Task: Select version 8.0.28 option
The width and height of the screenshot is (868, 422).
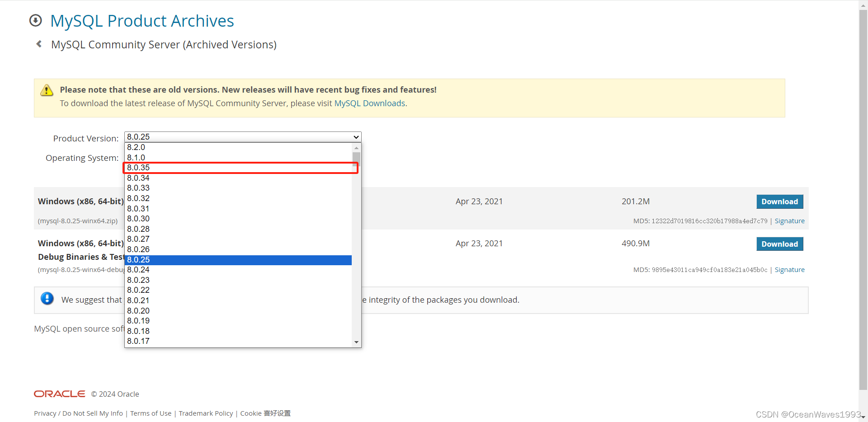Action: click(x=238, y=229)
